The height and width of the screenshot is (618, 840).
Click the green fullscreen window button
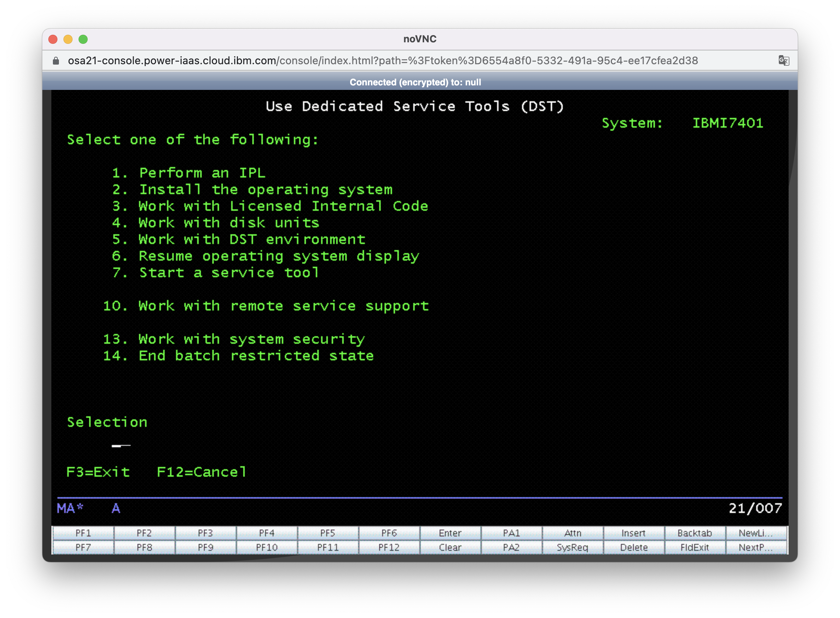click(x=83, y=39)
